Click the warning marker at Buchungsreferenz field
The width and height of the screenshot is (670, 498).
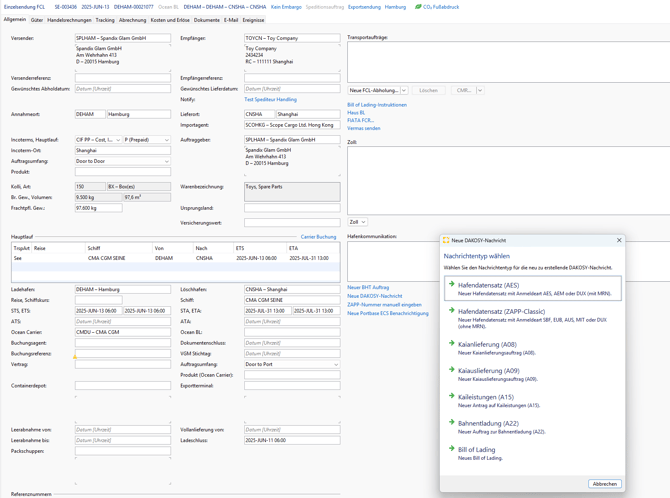75,357
